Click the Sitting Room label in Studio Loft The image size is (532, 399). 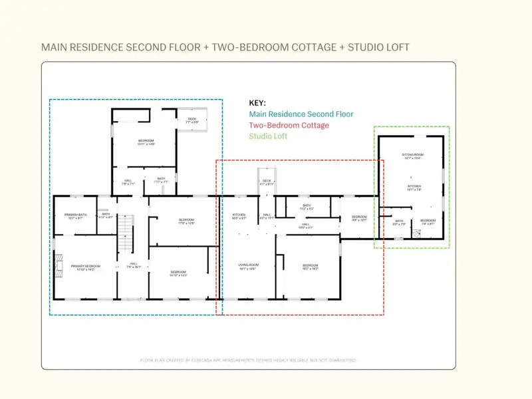412,156
